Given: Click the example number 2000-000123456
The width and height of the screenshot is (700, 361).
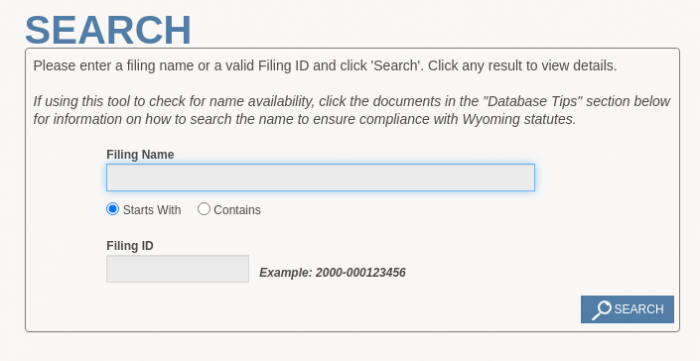Looking at the screenshot, I should pos(361,273).
